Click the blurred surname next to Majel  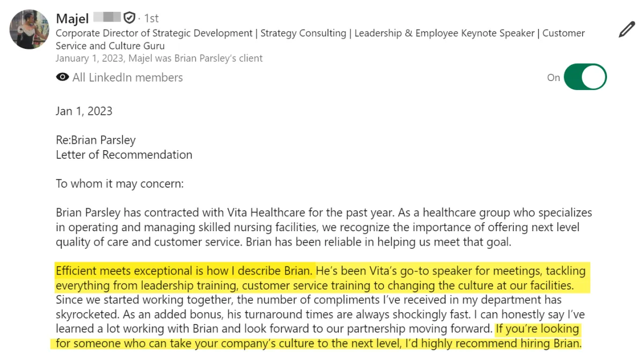(106, 18)
